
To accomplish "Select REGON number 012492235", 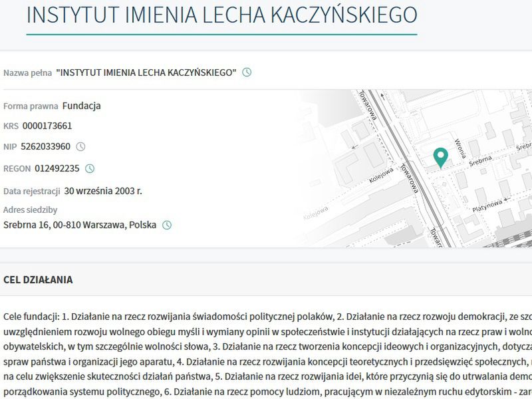I will click(57, 169).
